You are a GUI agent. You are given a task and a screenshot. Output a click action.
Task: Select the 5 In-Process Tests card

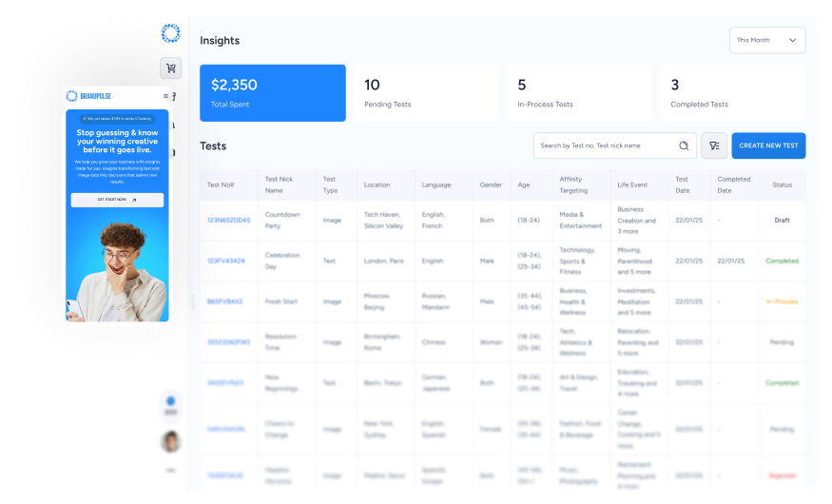[579, 93]
